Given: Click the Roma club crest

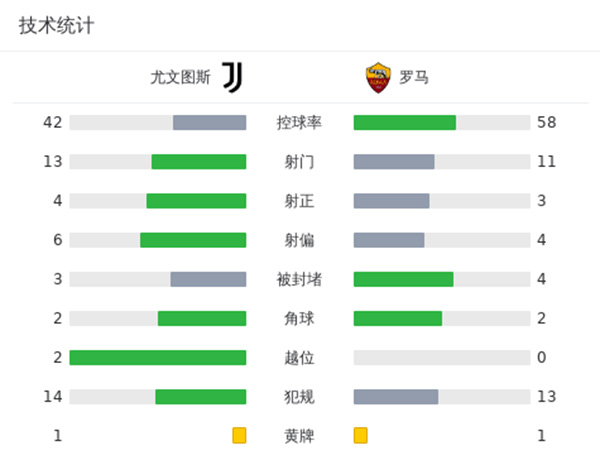Looking at the screenshot, I should (x=377, y=77).
